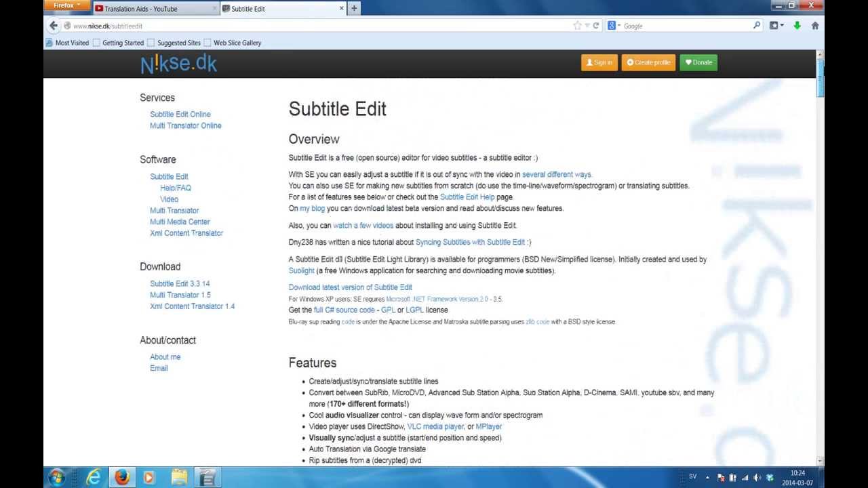868x488 pixels.
Task: Open a new tab with the plus button
Action: (354, 8)
